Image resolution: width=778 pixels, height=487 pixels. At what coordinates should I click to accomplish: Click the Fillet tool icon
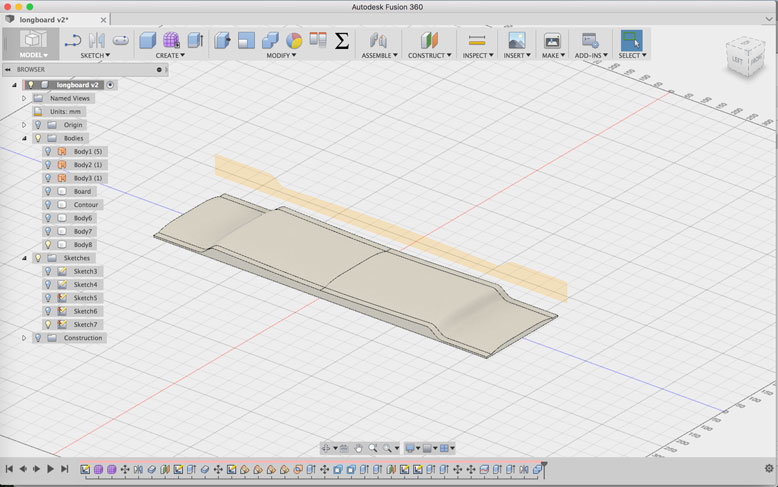pyautogui.click(x=246, y=40)
